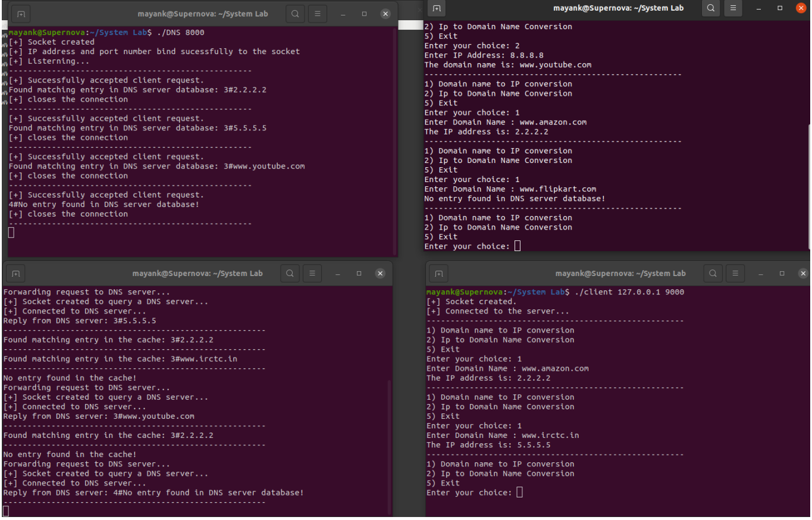Click new-tab icon in the bottom-left terminal
The image size is (812, 520).
coord(15,273)
